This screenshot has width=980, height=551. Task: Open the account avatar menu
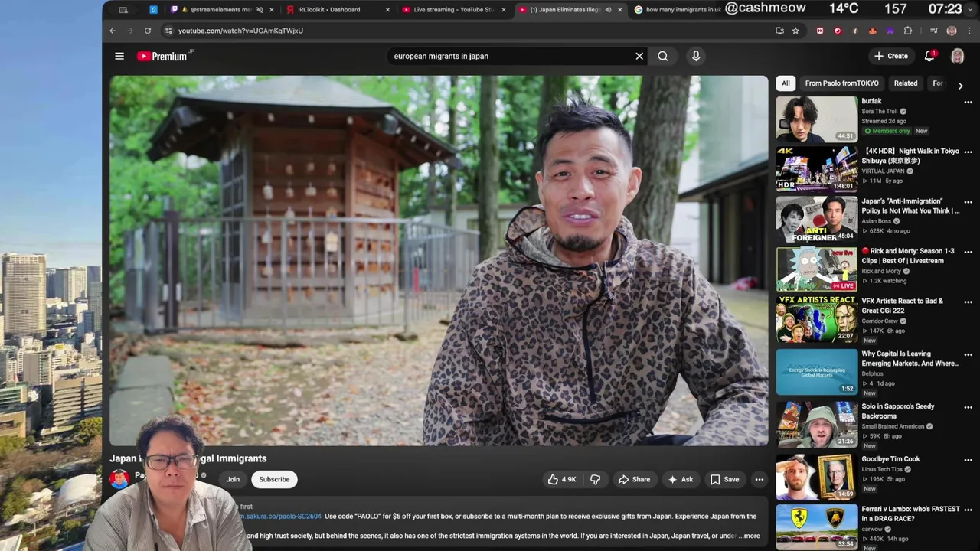coord(957,56)
